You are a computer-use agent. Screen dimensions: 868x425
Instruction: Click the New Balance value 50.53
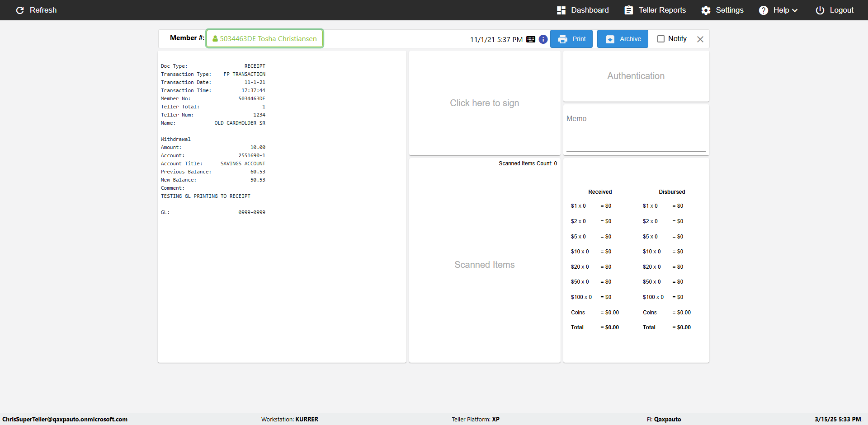tap(258, 180)
